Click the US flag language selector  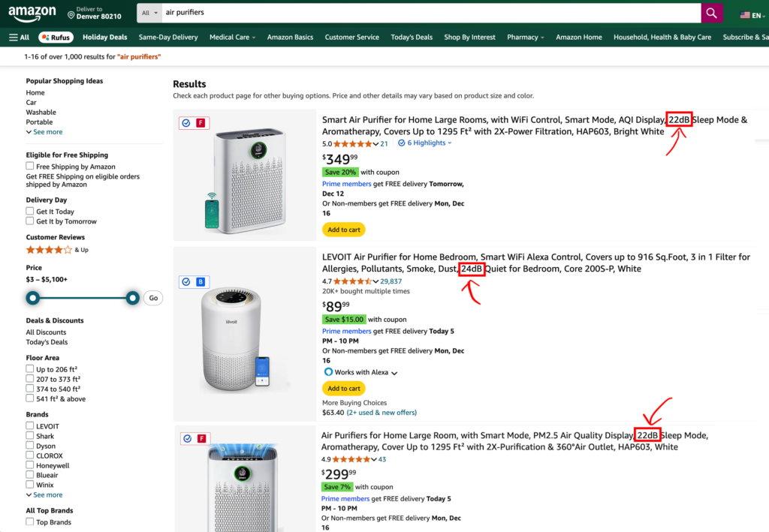tap(749, 14)
